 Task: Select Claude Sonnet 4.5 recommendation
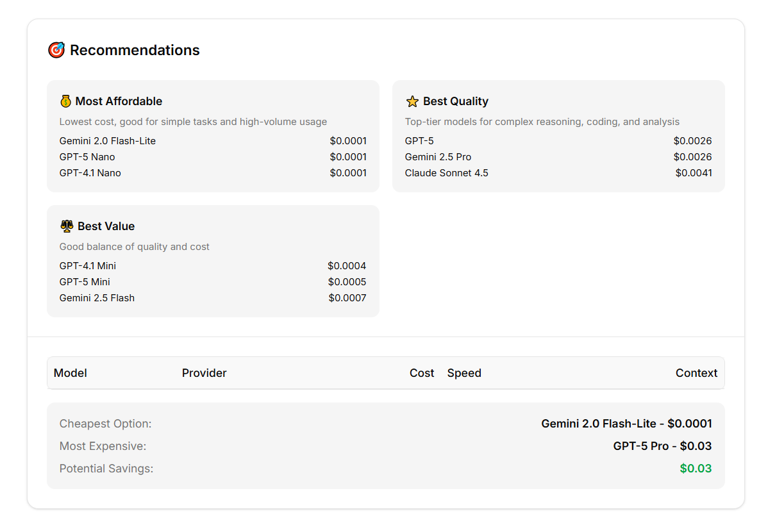[446, 172]
